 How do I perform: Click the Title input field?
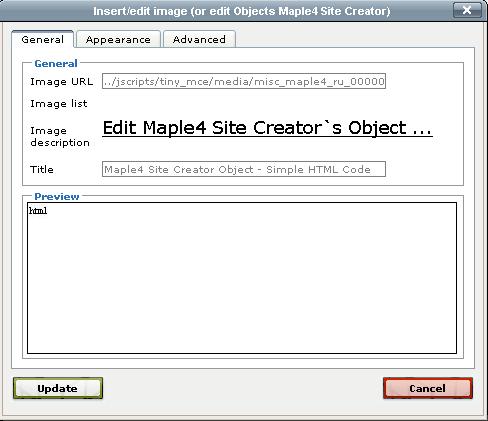244,169
